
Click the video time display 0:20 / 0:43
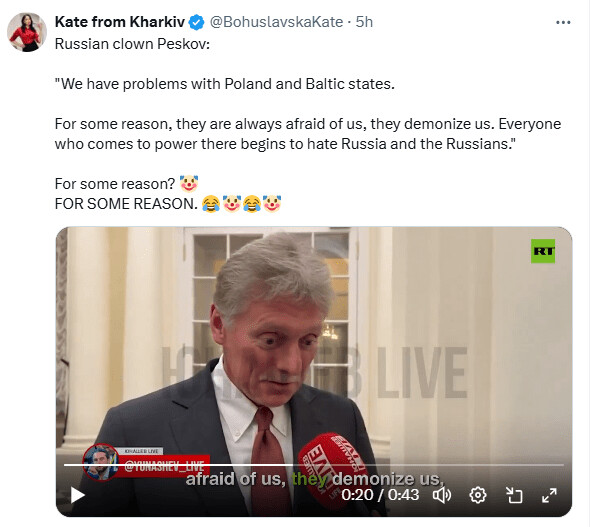pyautogui.click(x=380, y=494)
